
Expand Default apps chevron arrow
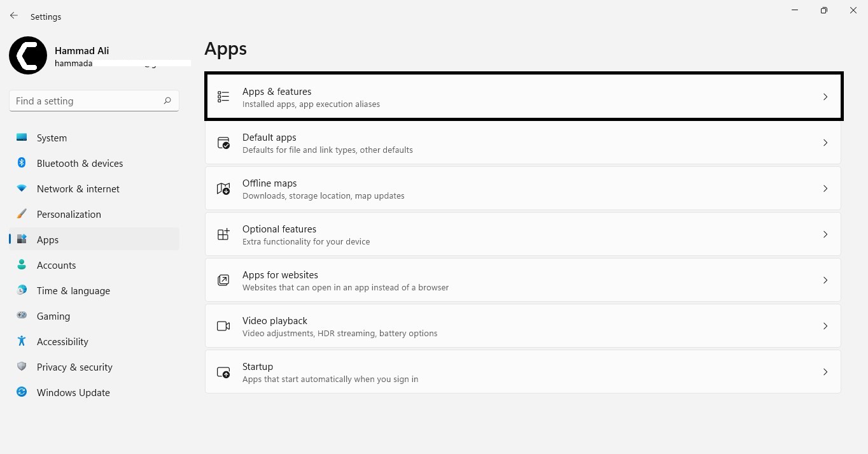coord(825,143)
